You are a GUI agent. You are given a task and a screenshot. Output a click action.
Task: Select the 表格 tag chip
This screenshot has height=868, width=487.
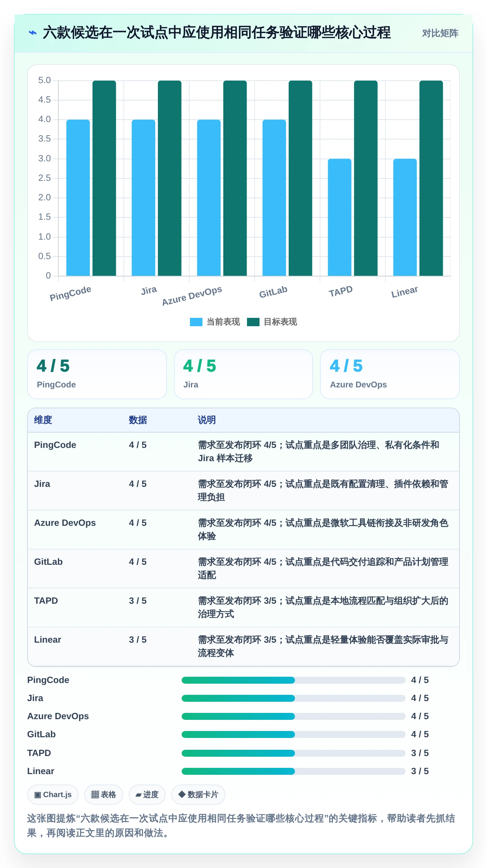tap(104, 795)
